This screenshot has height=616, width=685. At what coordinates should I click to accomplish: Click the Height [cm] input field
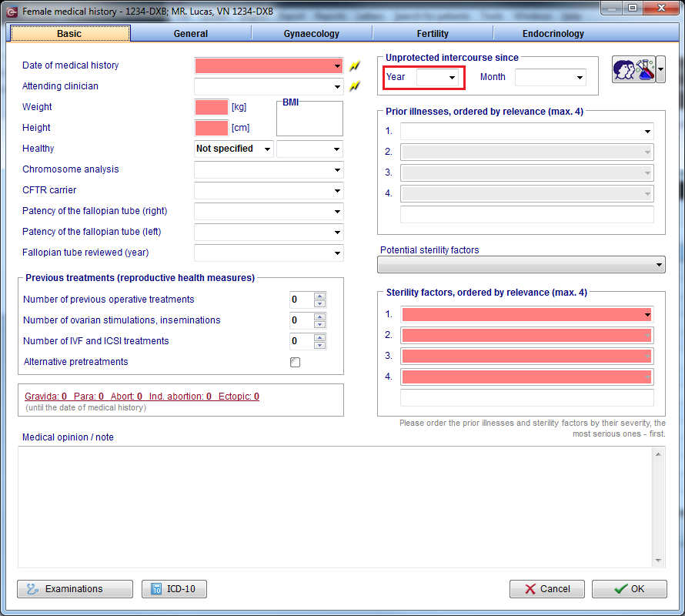[212, 128]
